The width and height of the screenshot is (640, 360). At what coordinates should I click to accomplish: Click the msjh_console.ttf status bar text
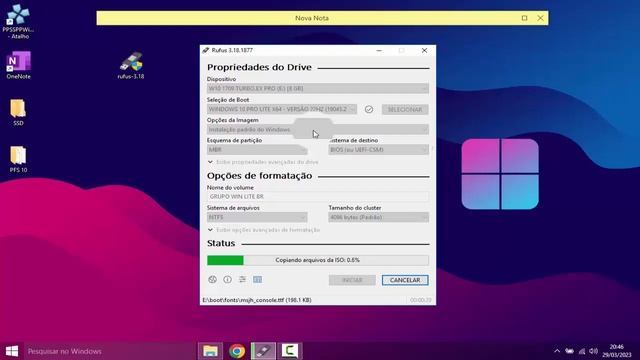pos(257,300)
